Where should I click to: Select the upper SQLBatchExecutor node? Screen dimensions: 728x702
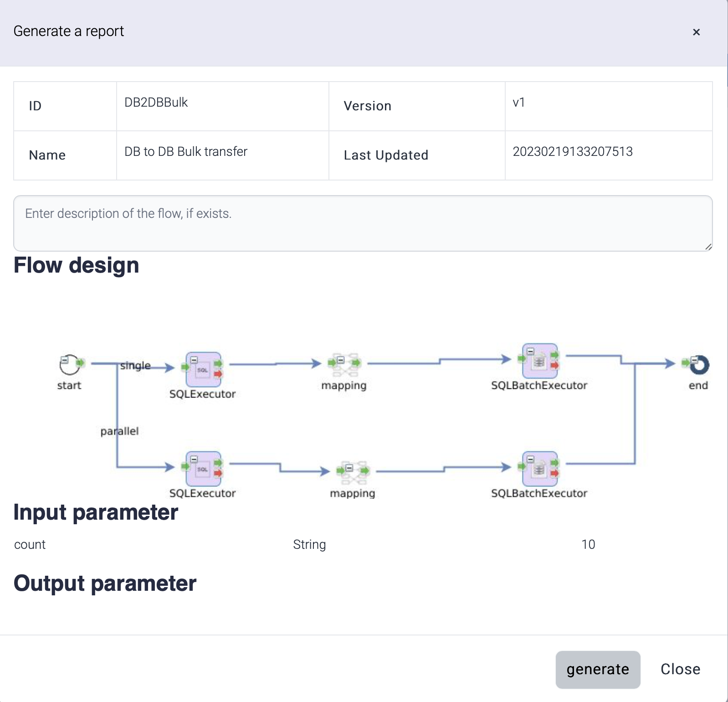click(x=539, y=361)
